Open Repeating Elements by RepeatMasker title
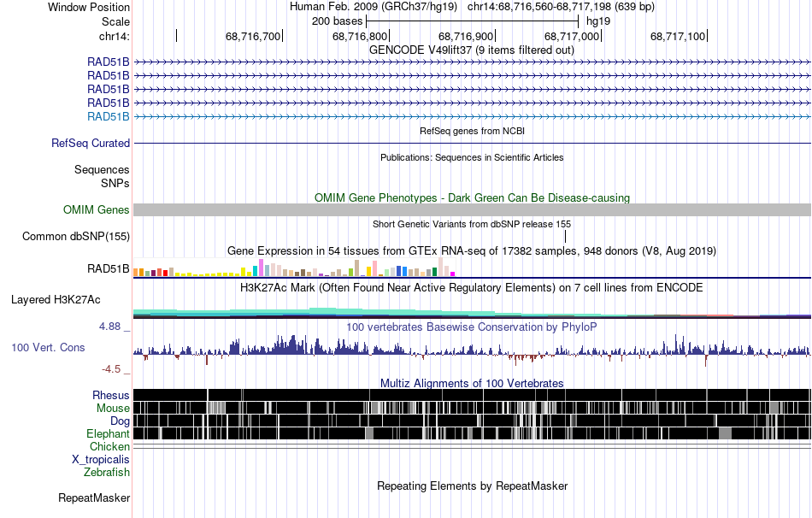The image size is (812, 518). coord(472,486)
